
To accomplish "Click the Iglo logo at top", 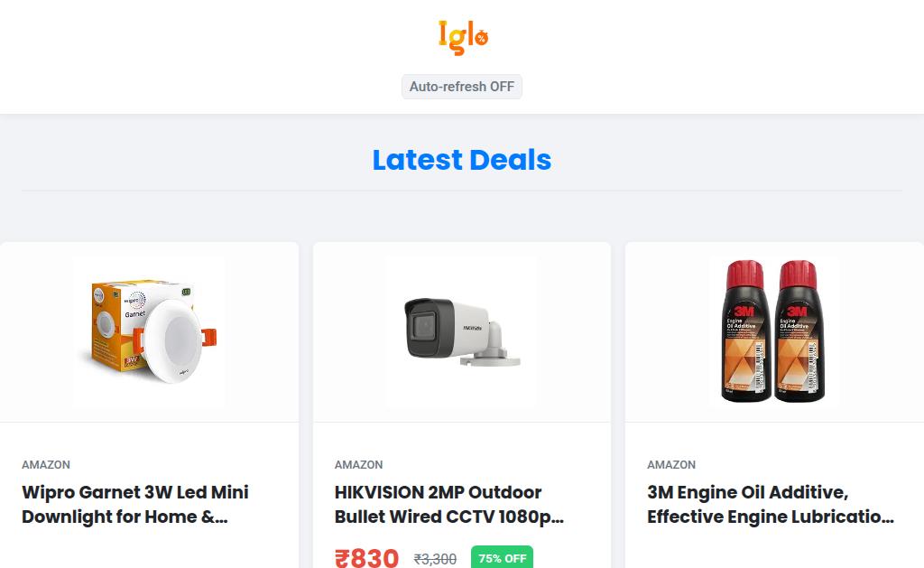I will 463,37.
